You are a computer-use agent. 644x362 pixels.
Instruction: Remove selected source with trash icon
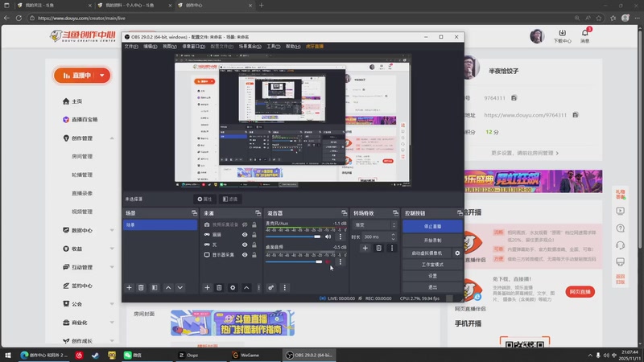(x=219, y=288)
